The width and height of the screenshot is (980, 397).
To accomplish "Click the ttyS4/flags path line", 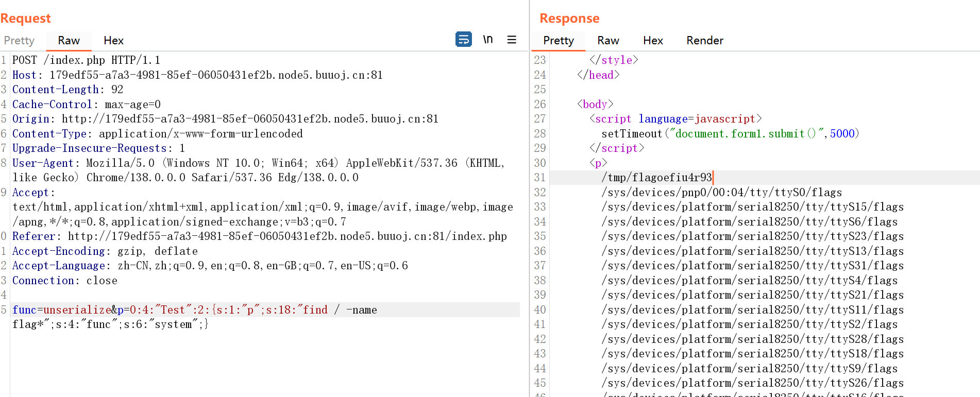I will coord(749,281).
